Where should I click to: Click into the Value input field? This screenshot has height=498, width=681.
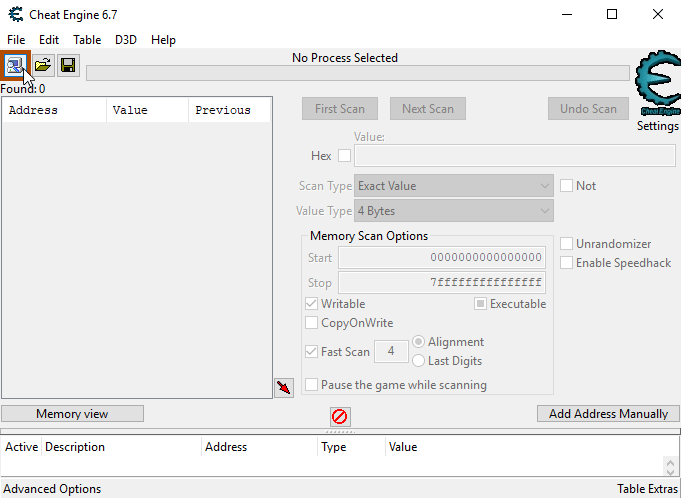(x=515, y=156)
